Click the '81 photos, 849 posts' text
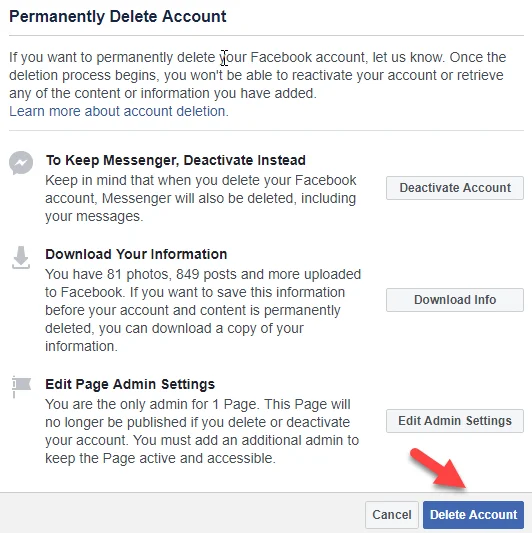This screenshot has height=533, width=532. point(172,274)
